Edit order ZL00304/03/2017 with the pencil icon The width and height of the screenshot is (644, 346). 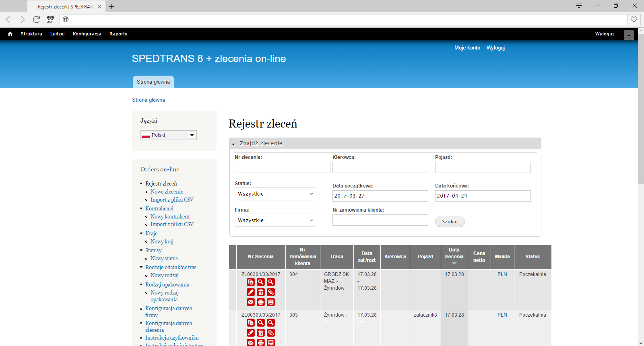(251, 292)
